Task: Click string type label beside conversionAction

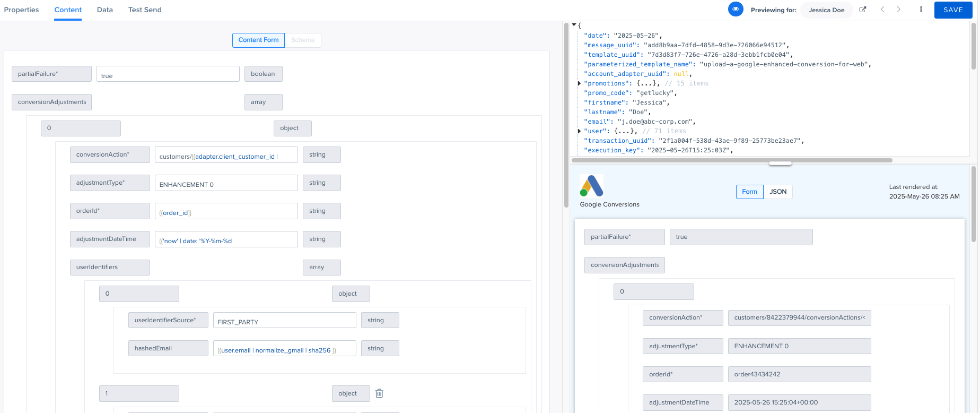Action: (321, 154)
